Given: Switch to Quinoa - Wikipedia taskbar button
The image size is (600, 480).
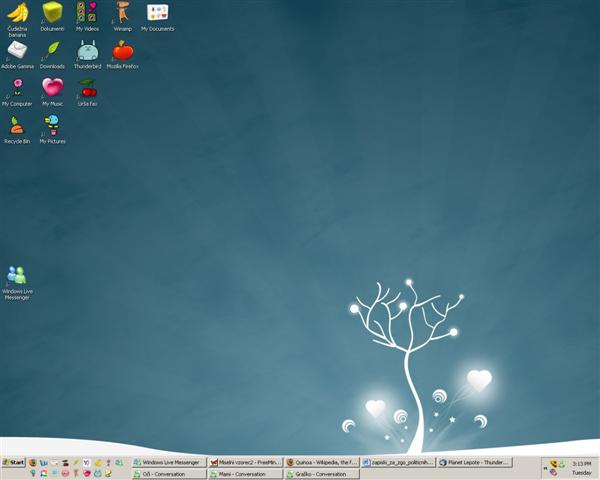Looking at the screenshot, I should pyautogui.click(x=322, y=462).
